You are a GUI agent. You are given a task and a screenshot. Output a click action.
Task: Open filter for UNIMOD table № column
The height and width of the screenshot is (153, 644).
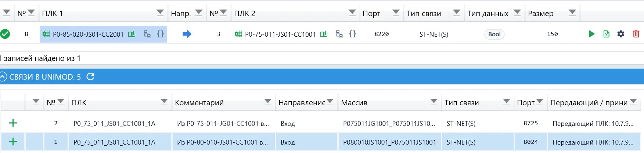click(x=61, y=102)
